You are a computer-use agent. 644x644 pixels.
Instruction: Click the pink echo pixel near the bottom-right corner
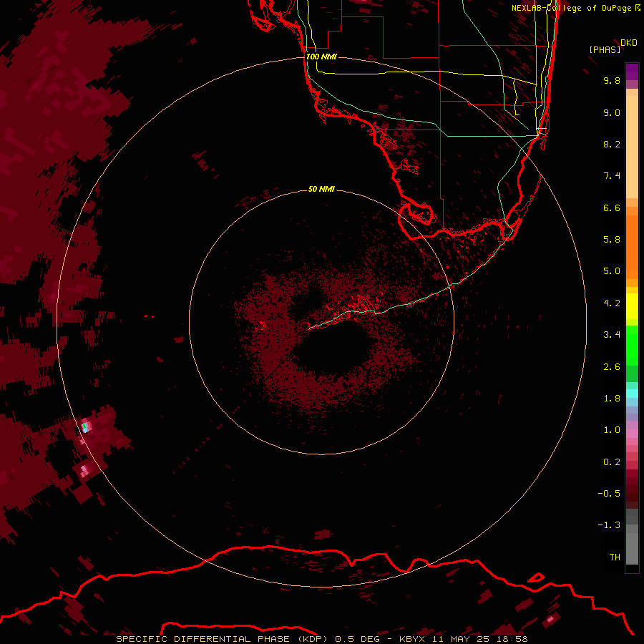tap(550, 619)
